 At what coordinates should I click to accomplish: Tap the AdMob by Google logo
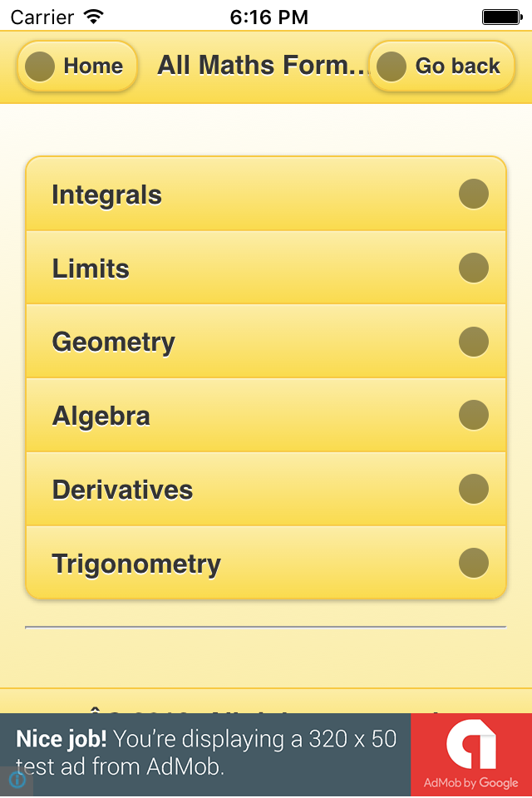pyautogui.click(x=470, y=755)
